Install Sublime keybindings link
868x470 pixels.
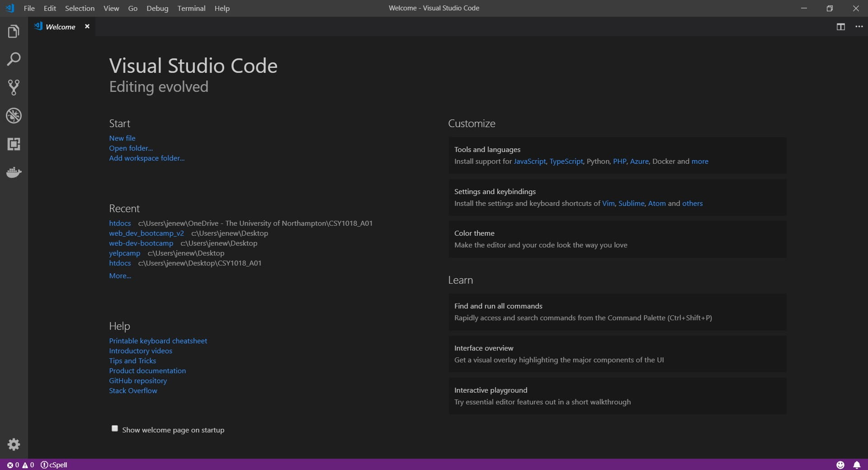(x=631, y=203)
